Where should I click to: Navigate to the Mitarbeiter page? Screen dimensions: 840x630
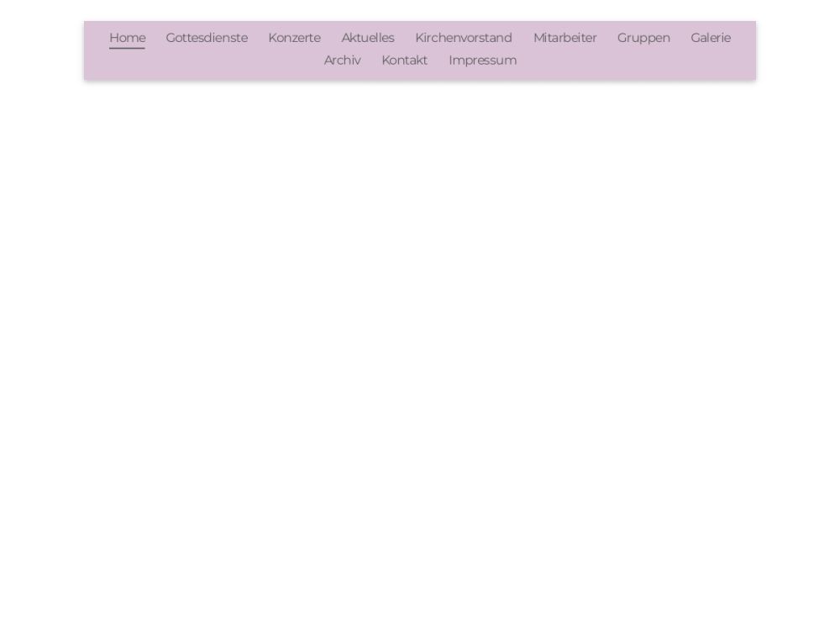pos(564,38)
